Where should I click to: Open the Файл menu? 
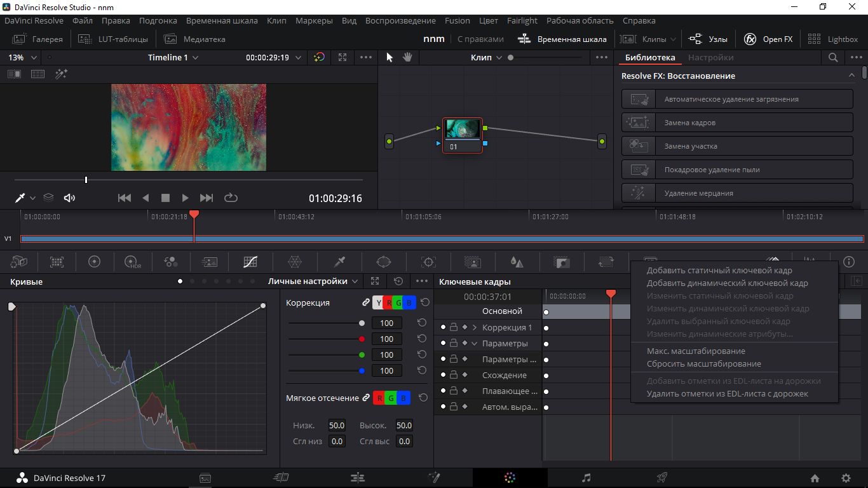[83, 20]
